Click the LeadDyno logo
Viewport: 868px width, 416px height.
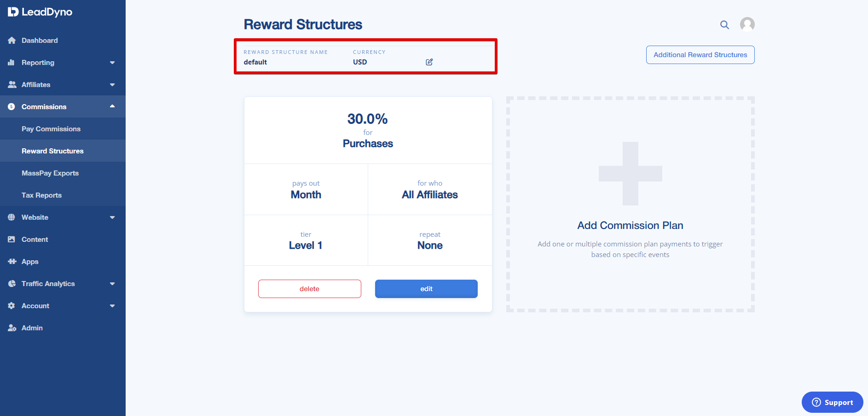click(40, 12)
